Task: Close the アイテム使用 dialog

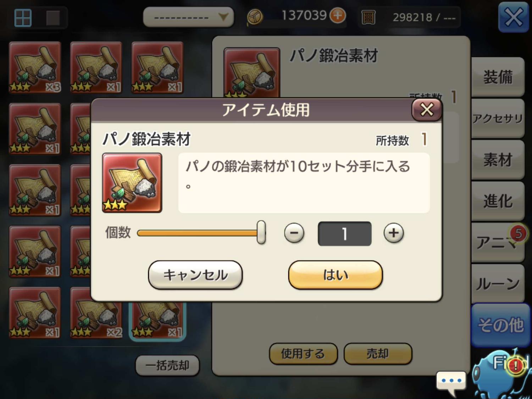Action: pos(427,110)
